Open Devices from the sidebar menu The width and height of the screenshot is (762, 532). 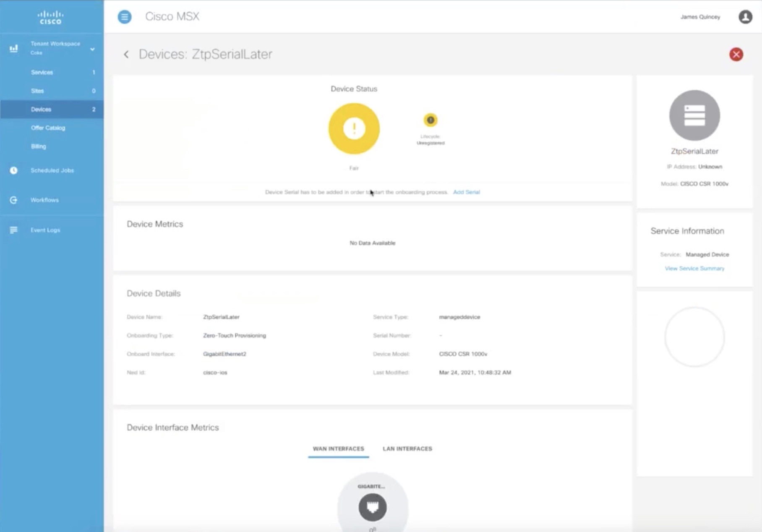coord(41,109)
